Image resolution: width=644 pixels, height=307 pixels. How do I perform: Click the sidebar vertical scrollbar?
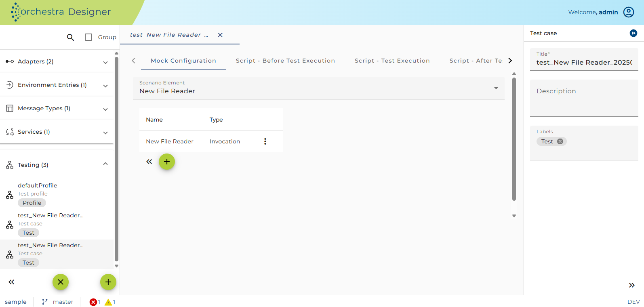116,160
